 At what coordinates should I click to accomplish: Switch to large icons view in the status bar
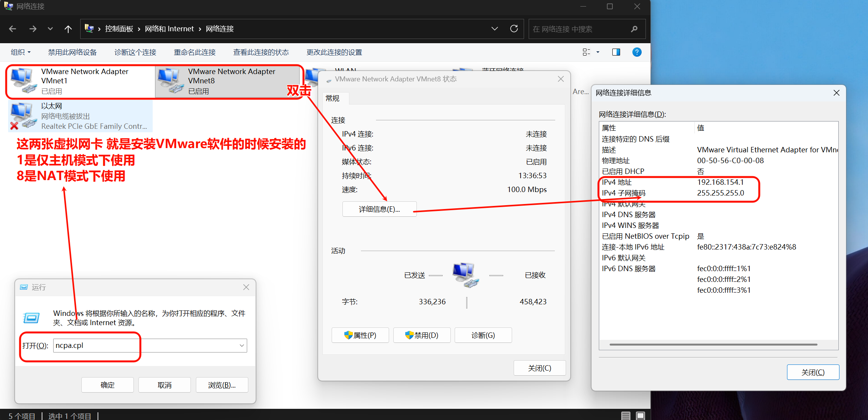click(x=640, y=415)
